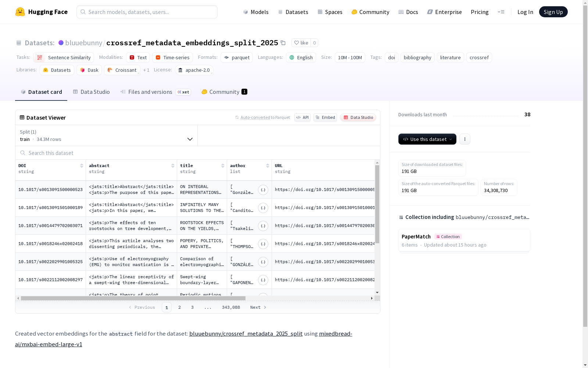This screenshot has width=588, height=368.
Task: Open the bluuebunny/crossref_metadata_2025_split dataset link
Action: click(246, 334)
